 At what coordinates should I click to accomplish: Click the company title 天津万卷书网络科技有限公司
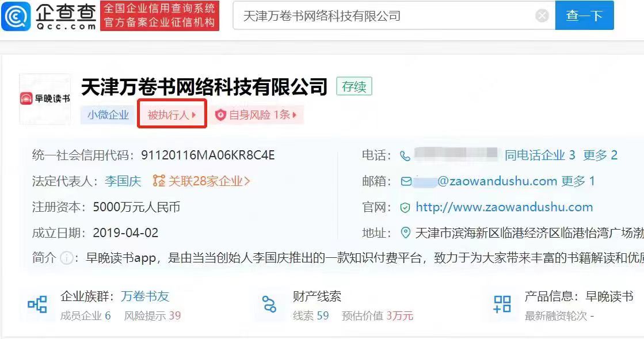point(204,87)
